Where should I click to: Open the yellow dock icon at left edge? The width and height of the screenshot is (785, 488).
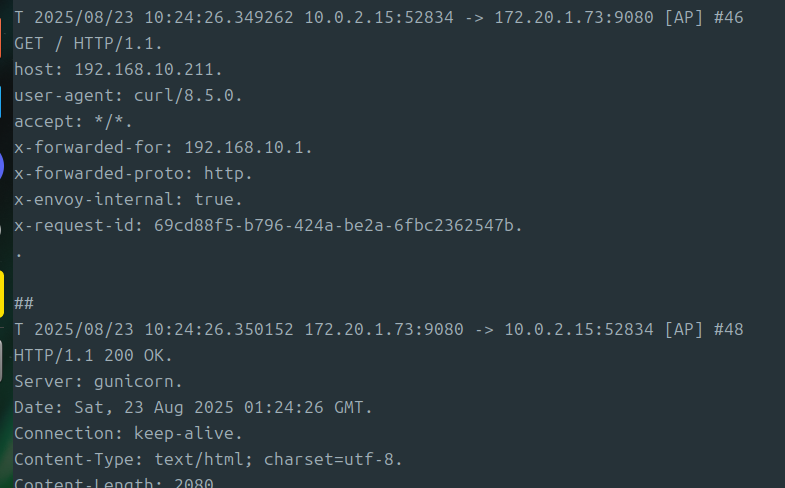[2, 293]
